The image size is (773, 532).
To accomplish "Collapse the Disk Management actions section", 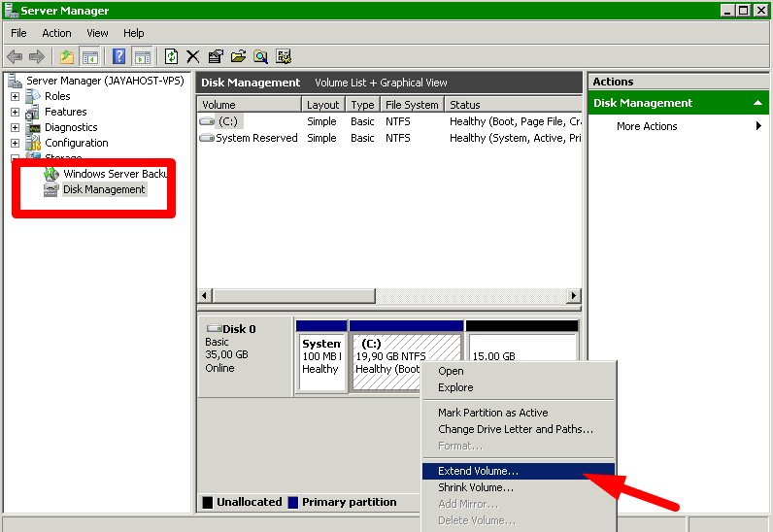I will (x=757, y=103).
